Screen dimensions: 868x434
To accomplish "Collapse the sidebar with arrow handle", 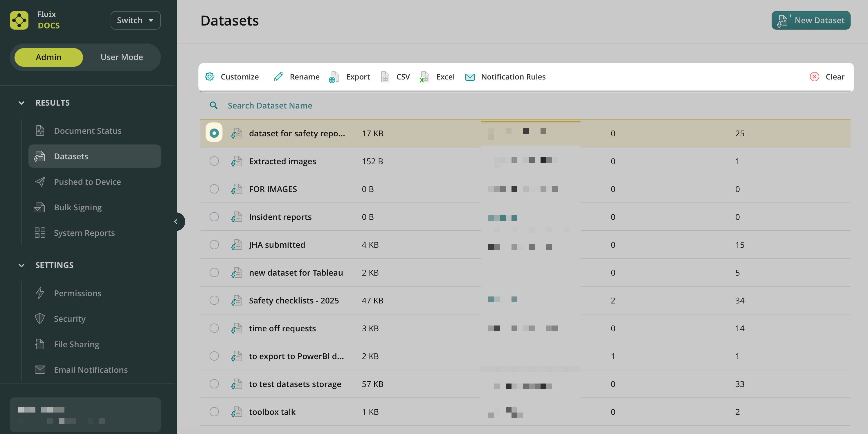I will pos(176,222).
